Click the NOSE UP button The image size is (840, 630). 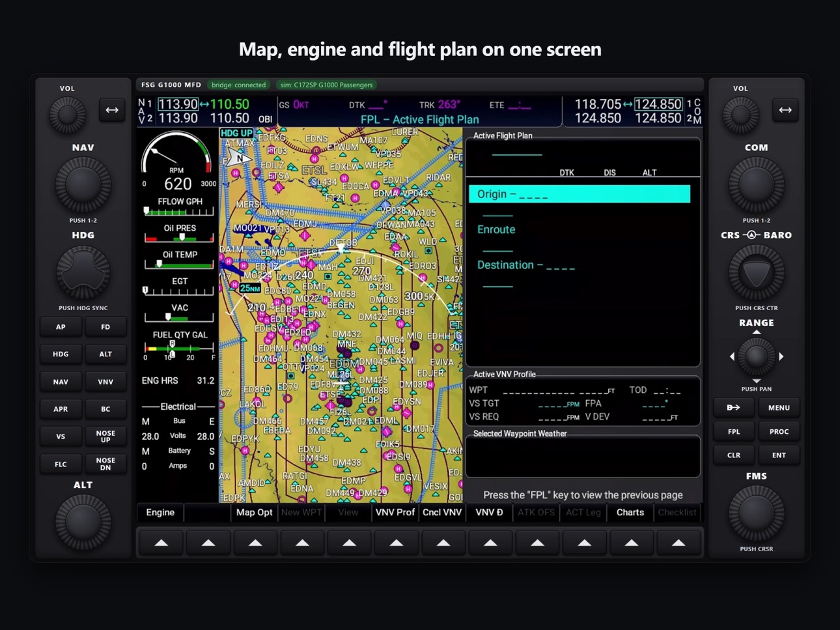(105, 437)
